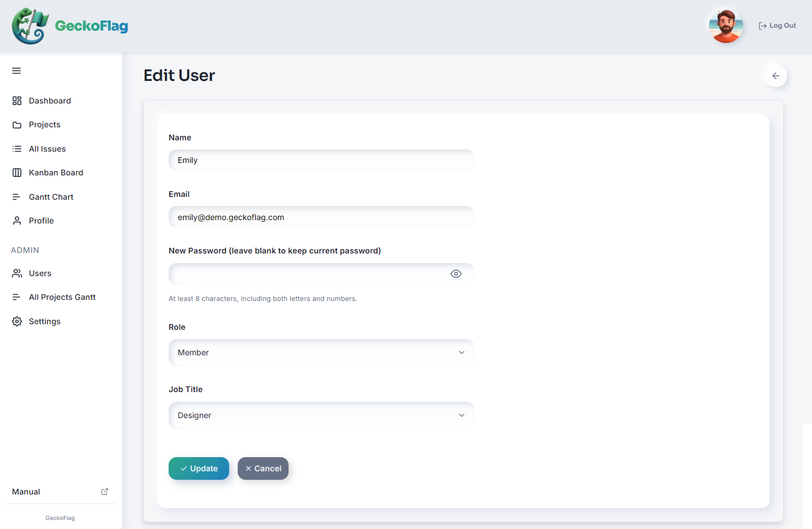Click the Update button
The height and width of the screenshot is (529, 812).
pos(199,468)
